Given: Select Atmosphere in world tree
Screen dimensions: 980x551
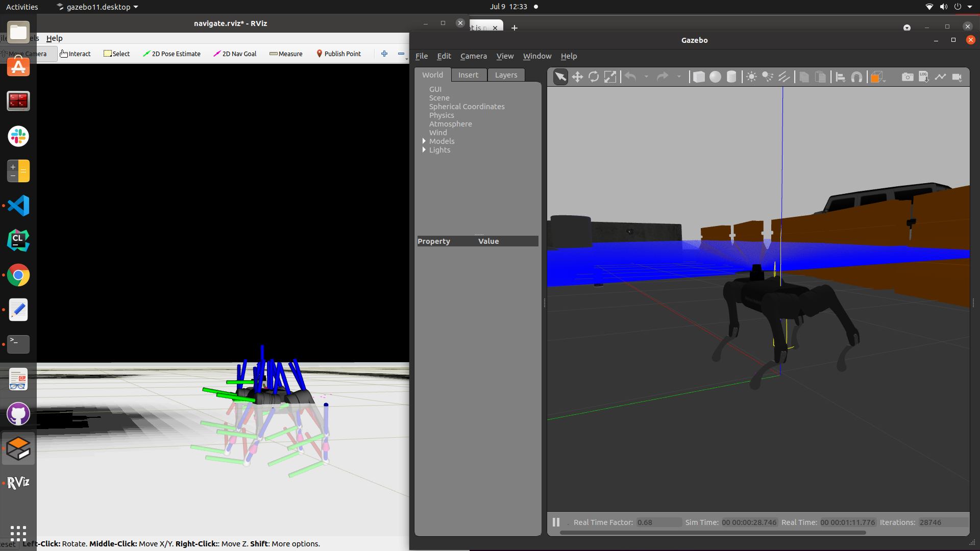Looking at the screenshot, I should (450, 124).
